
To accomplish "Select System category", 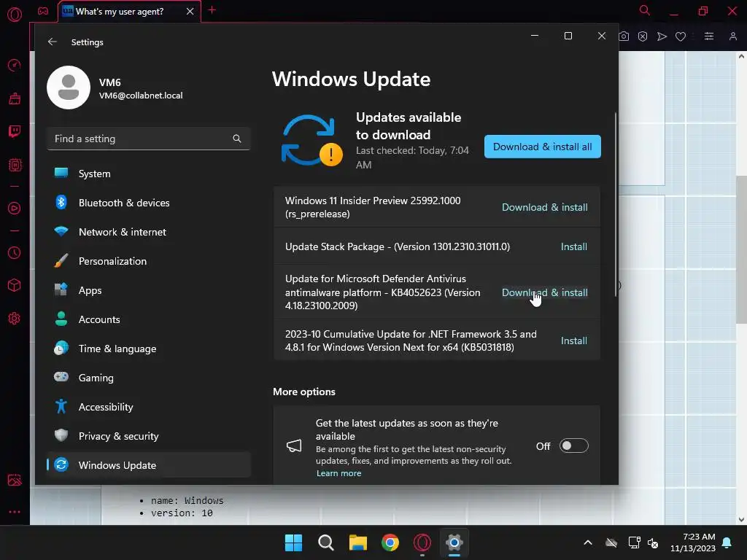I will [x=149, y=174].
